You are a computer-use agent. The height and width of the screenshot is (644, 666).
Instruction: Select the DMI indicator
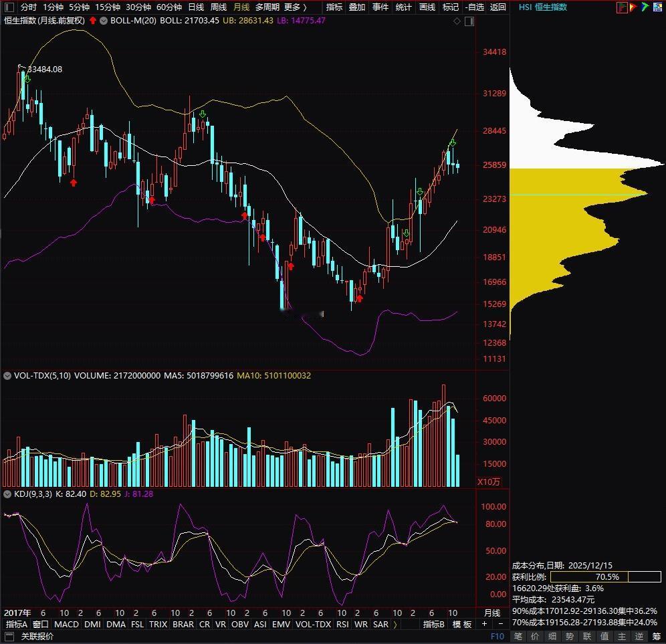(92, 625)
